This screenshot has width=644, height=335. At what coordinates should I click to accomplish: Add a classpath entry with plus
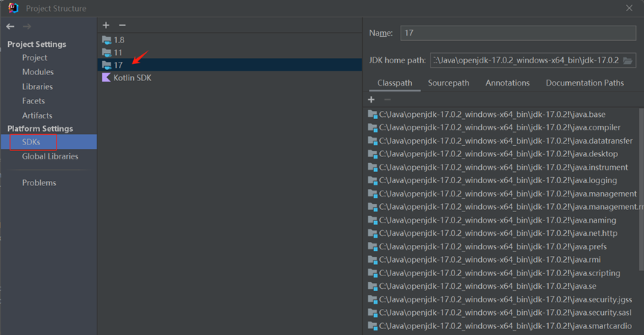pos(371,100)
